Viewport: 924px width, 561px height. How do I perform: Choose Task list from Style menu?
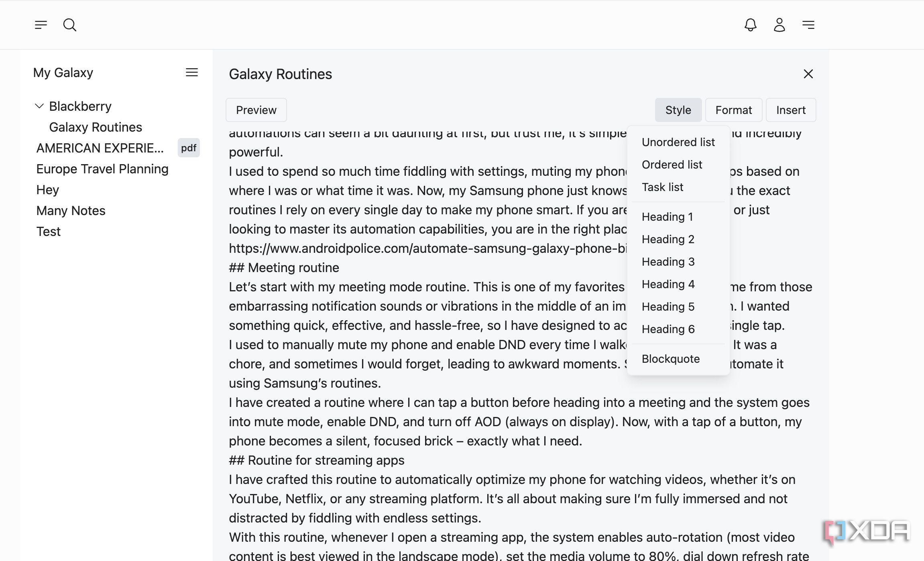click(678, 187)
